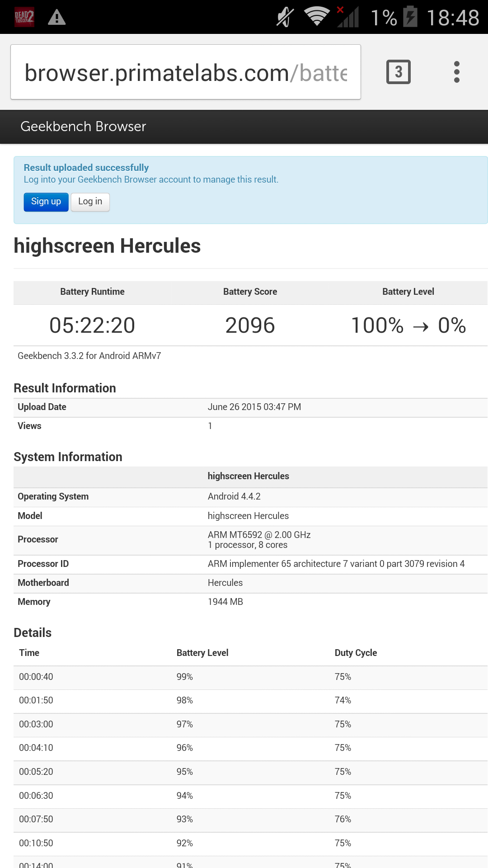
Task: Select 'Geekbench 3.3.2 for Android ARMv7' text
Action: [x=89, y=356]
